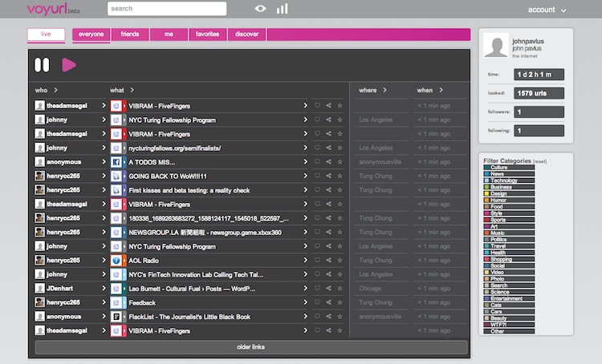
Task: Click the johnpavlus profile picture
Action: 496,46
